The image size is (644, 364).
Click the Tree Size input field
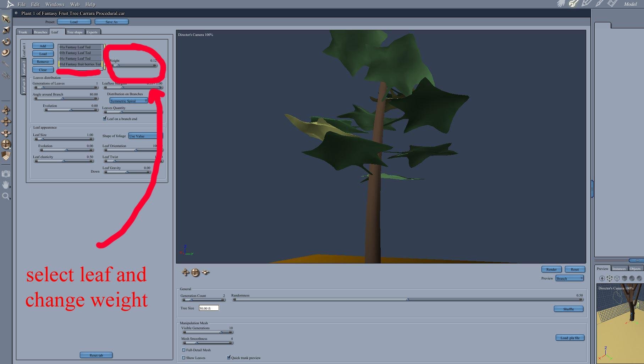point(209,308)
